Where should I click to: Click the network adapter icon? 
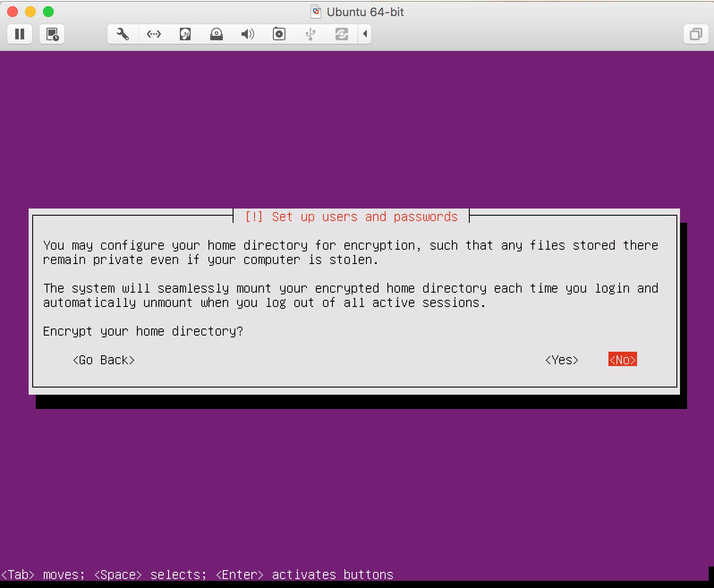[x=154, y=34]
